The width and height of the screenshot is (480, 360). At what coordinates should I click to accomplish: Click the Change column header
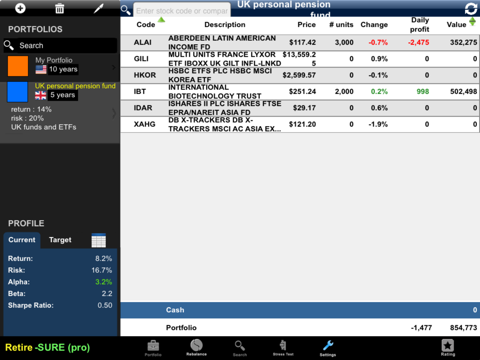pos(374,25)
